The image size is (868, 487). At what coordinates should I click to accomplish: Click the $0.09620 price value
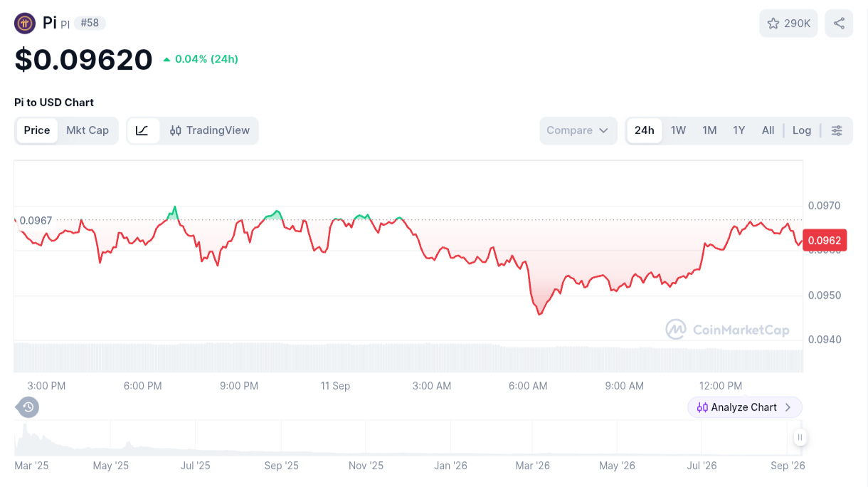84,60
